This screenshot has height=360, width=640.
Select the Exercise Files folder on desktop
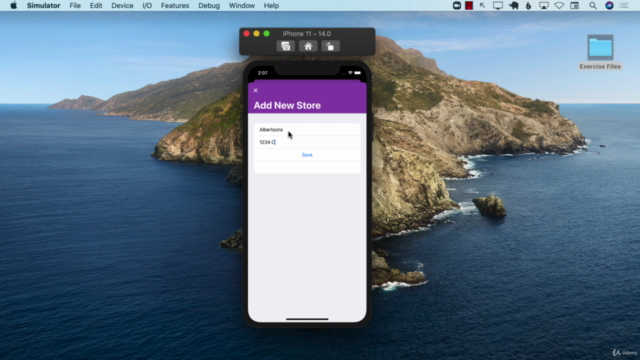(x=600, y=52)
